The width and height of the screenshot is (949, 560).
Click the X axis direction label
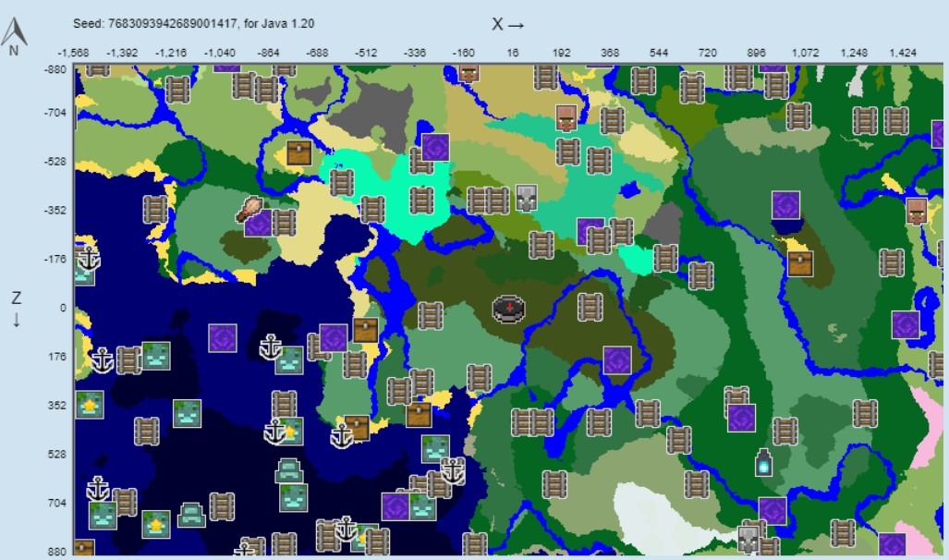(x=505, y=26)
